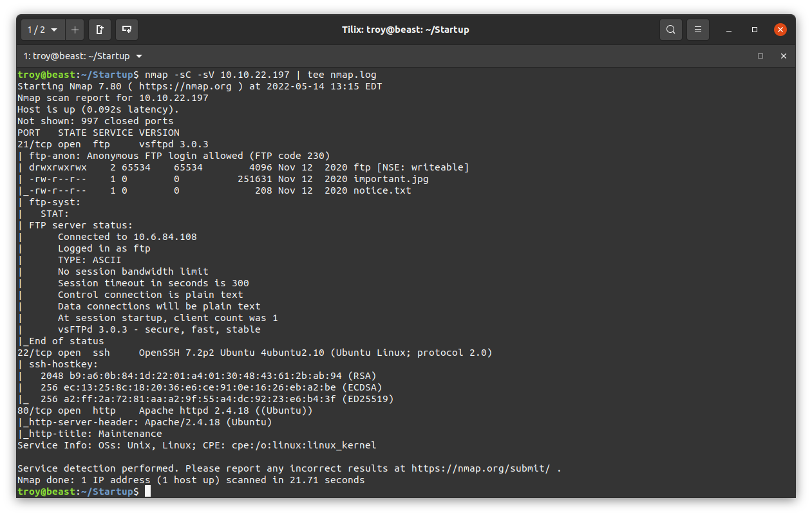Click 'Logged in as ftp' text

tap(104, 248)
